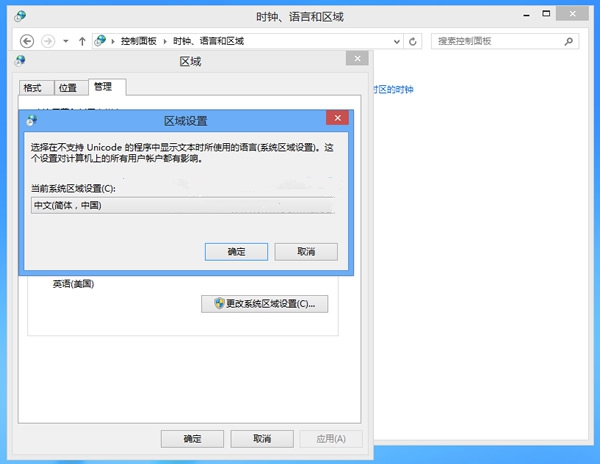The height and width of the screenshot is (464, 600).
Task: Switch to the 位置 tab
Action: 67,88
